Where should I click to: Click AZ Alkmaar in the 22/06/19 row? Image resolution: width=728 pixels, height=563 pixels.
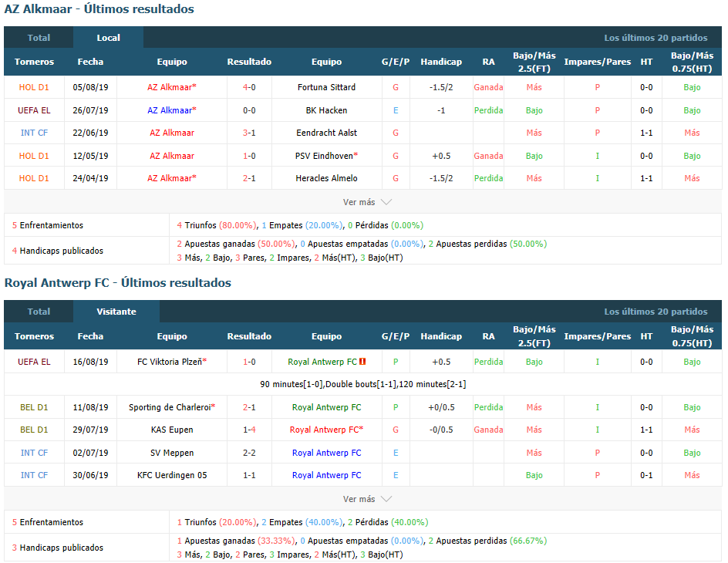tap(172, 133)
